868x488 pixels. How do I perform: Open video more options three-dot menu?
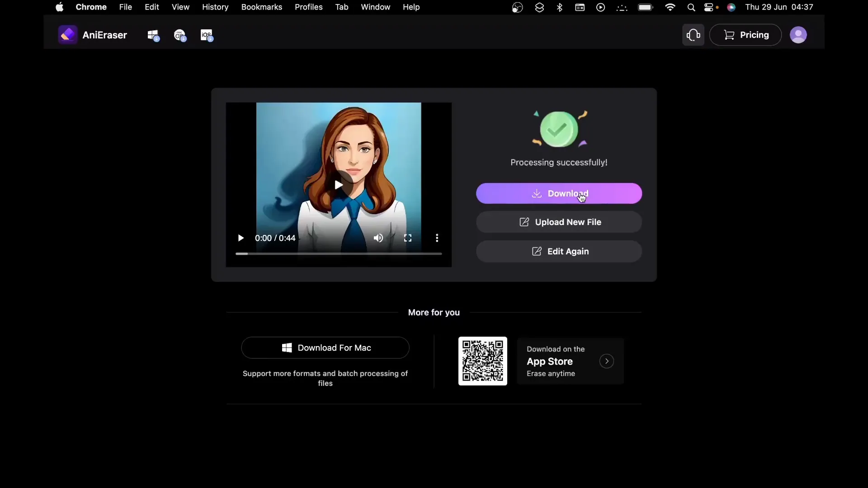[x=437, y=238]
